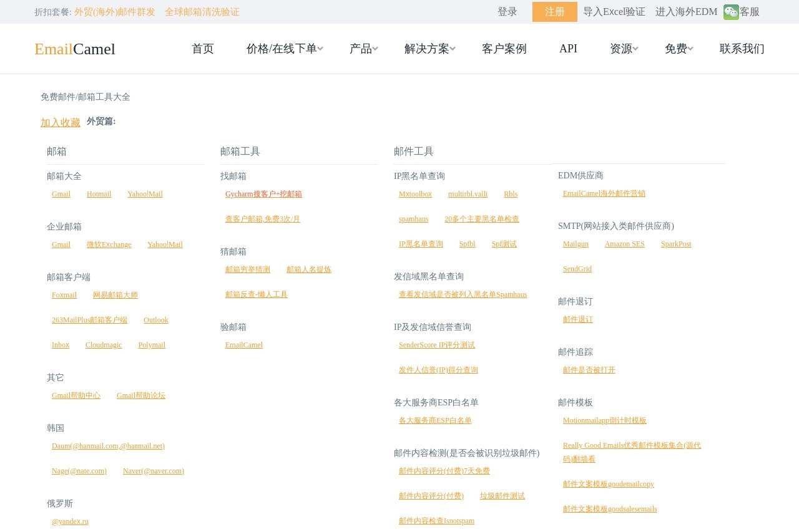Open the Foxmail link
Screen dimensions: 799x532
click(x=64, y=295)
